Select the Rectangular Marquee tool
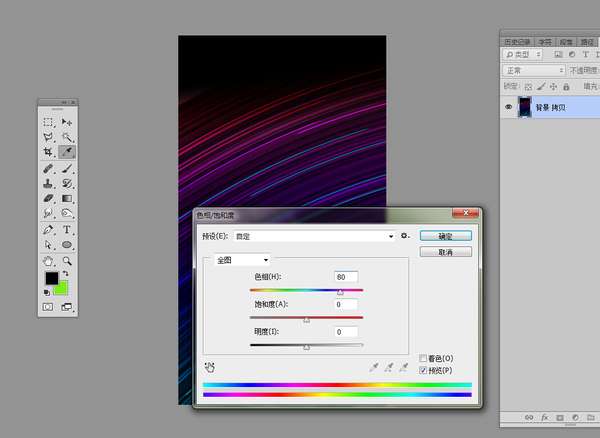 tap(48, 122)
